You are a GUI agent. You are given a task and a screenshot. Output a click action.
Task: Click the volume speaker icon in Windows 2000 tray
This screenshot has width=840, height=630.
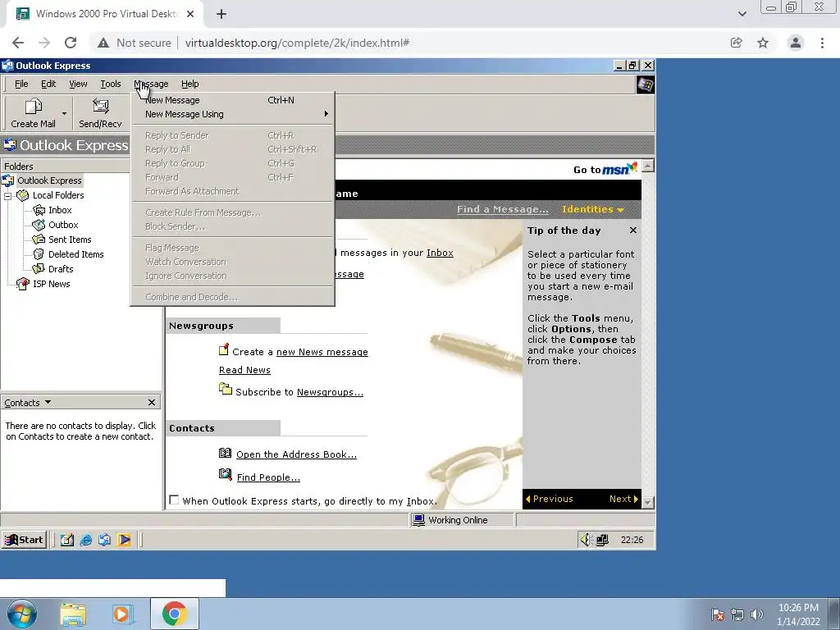pyautogui.click(x=586, y=540)
